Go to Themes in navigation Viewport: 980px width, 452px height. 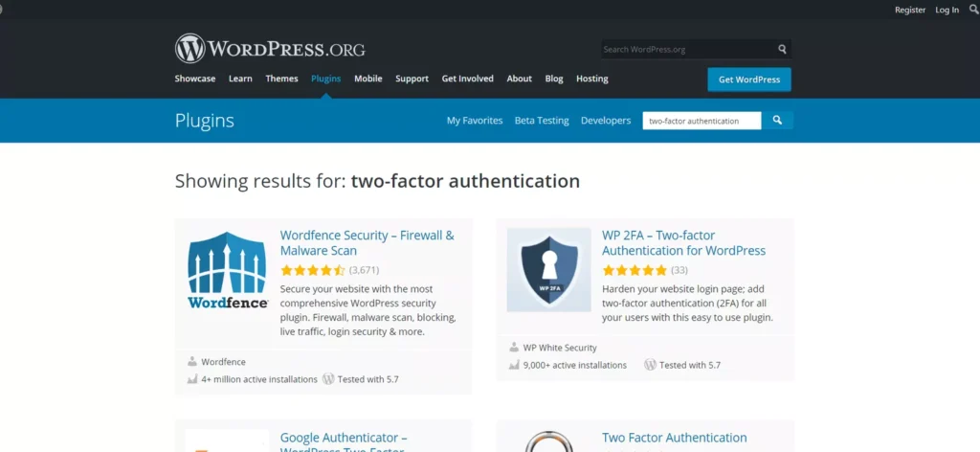(x=281, y=79)
